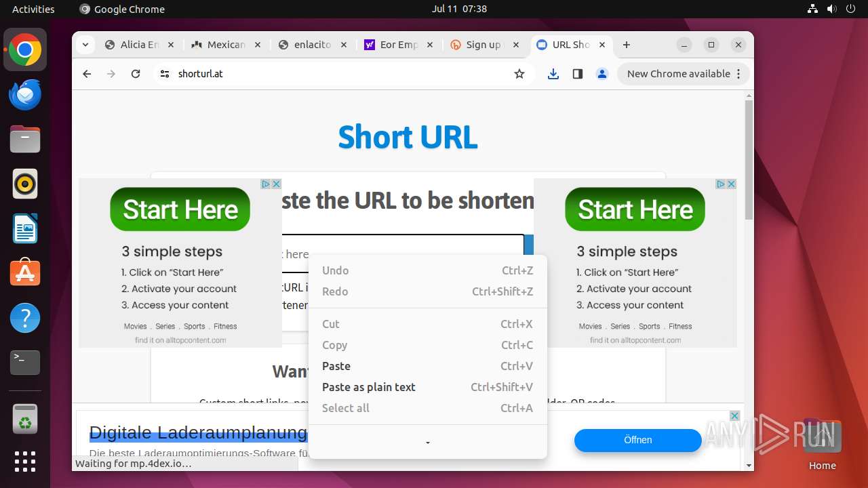The height and width of the screenshot is (488, 868).
Task: Choose Paste from the context menu
Action: (x=428, y=366)
